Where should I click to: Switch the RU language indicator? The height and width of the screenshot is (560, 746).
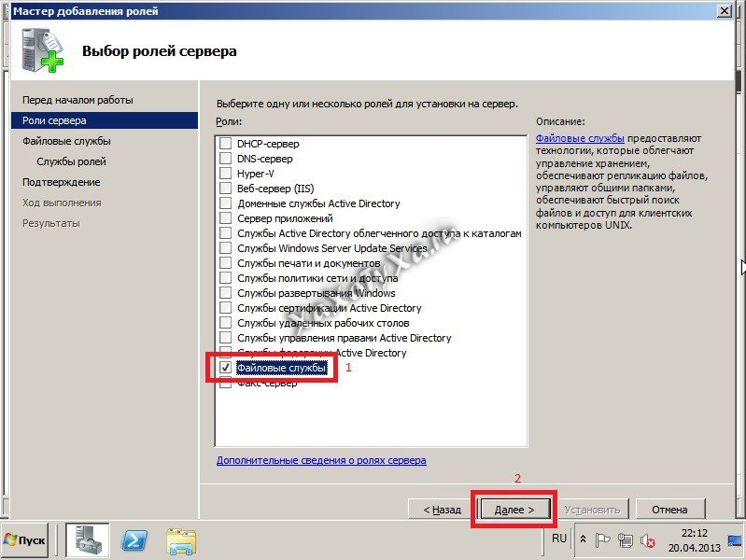pos(559,539)
